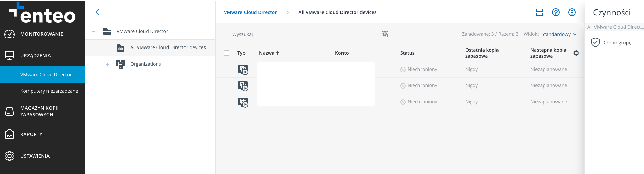This screenshot has height=174, width=644.
Task: Click the Organizations icon in tree
Action: pos(121,64)
